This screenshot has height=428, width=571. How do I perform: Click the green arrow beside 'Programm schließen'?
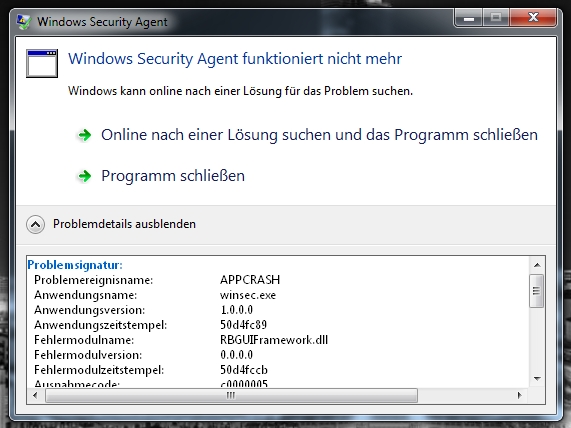click(x=84, y=176)
